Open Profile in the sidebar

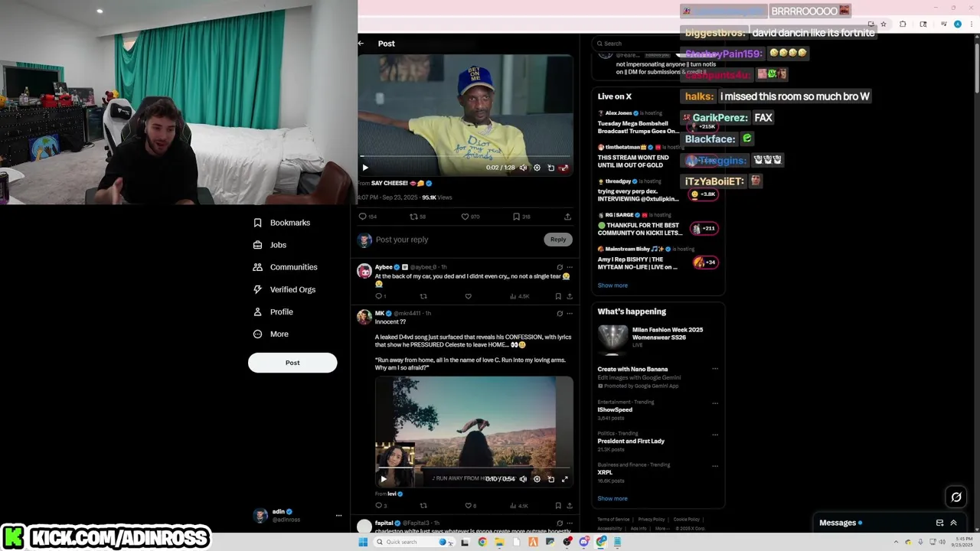tap(273, 312)
